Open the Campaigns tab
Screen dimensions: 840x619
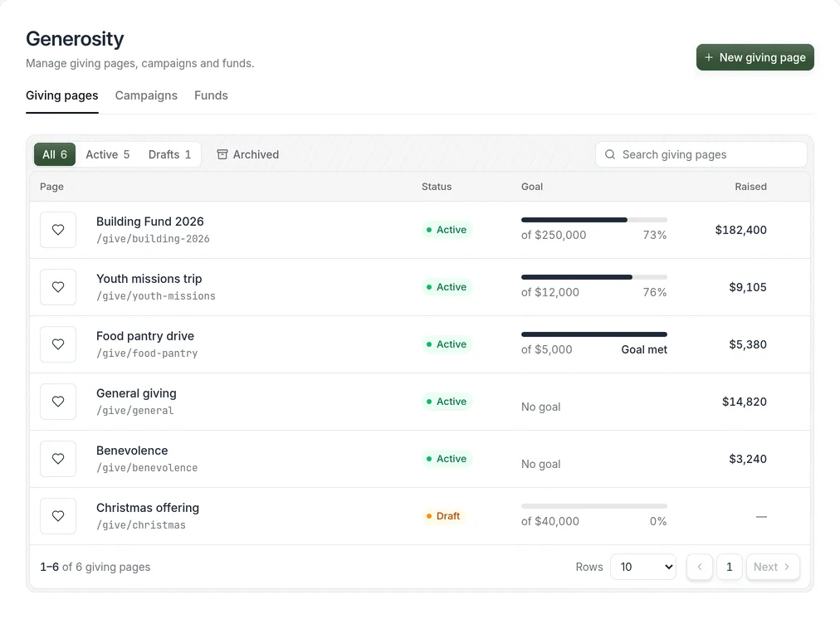[x=146, y=95]
